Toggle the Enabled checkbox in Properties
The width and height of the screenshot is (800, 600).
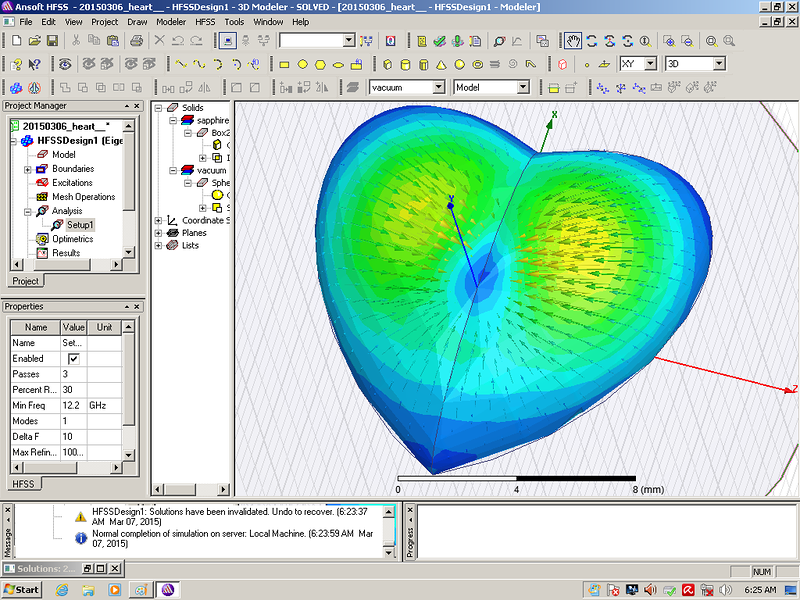74,358
